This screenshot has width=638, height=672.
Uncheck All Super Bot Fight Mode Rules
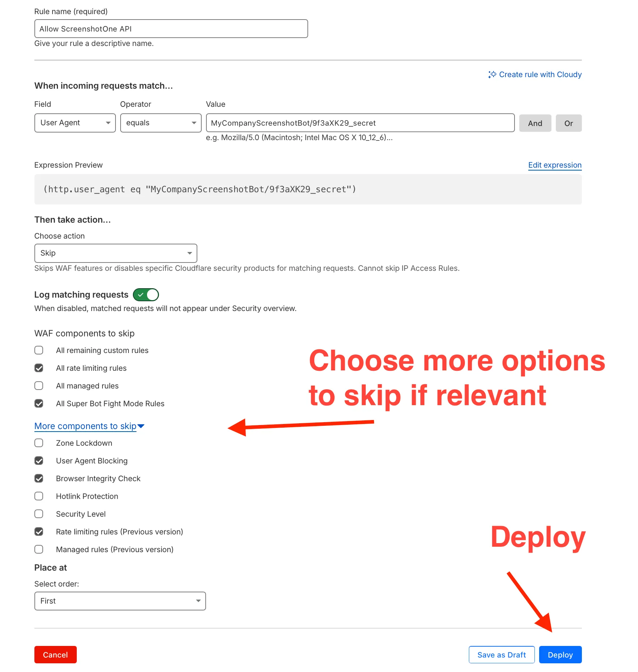(39, 403)
